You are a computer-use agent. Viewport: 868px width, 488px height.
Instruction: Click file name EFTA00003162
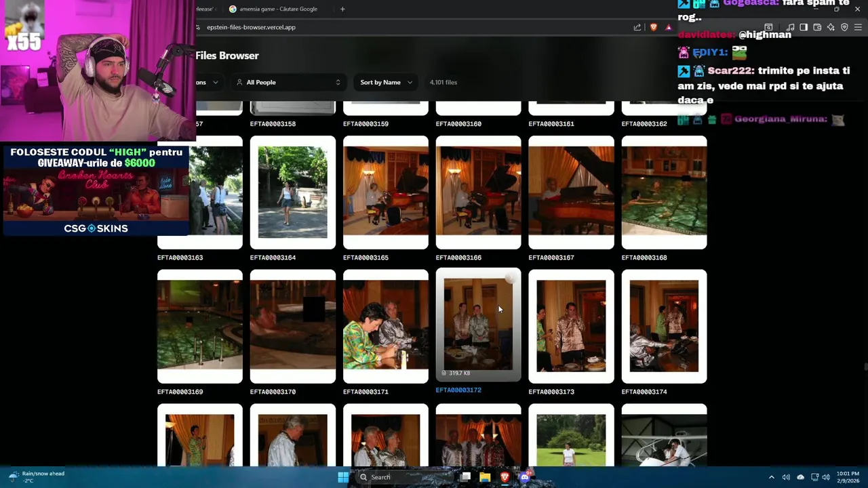644,124
